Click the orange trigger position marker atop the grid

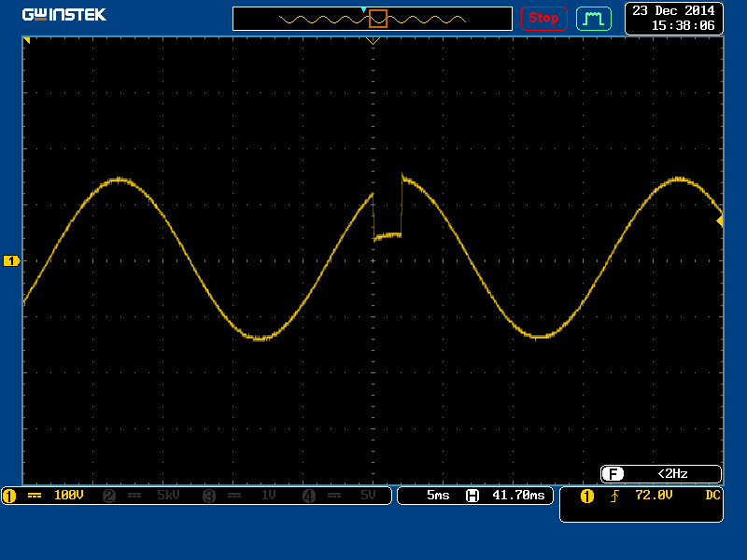[373, 41]
